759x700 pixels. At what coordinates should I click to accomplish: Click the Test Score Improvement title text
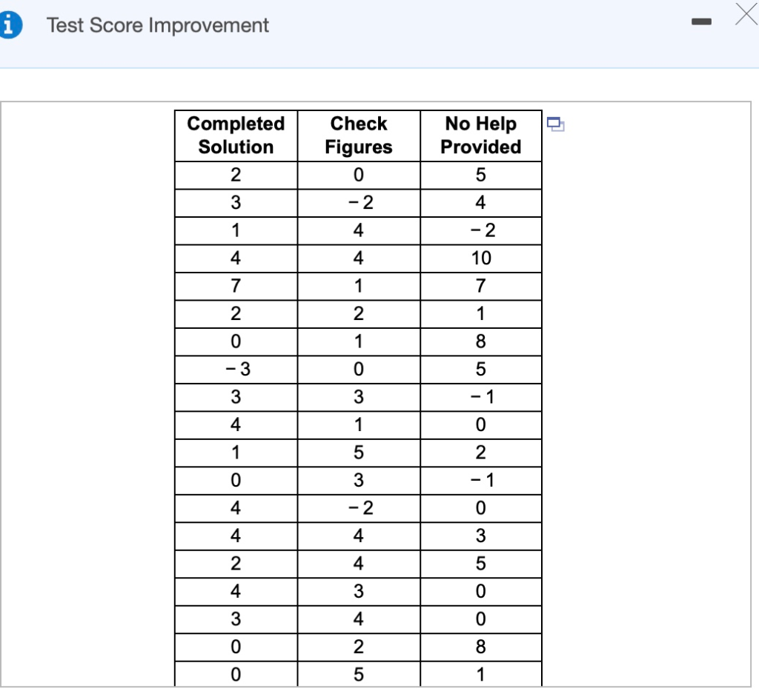pos(158,25)
